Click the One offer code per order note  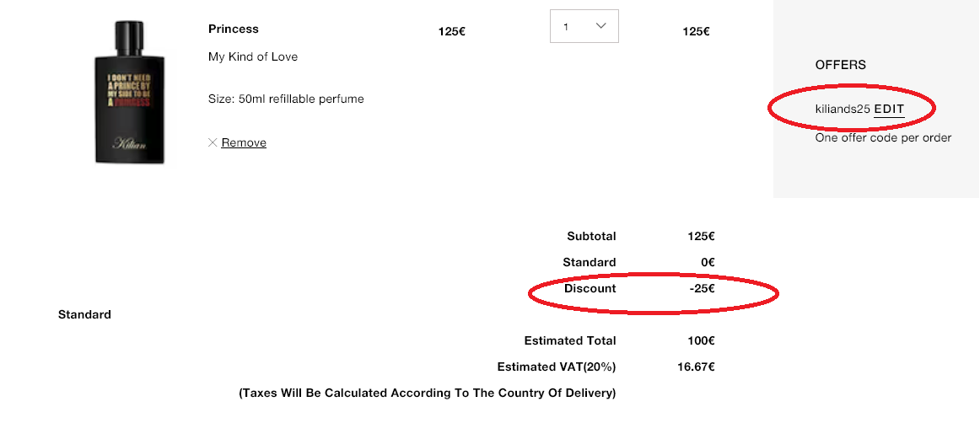(883, 137)
